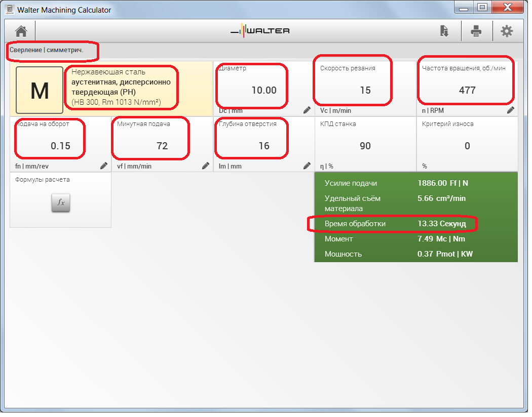
Task: Click the diameter value 10.00
Action: click(x=264, y=91)
